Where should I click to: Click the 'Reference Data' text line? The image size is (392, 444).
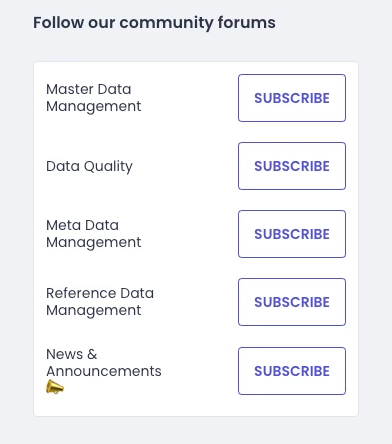pyautogui.click(x=100, y=293)
